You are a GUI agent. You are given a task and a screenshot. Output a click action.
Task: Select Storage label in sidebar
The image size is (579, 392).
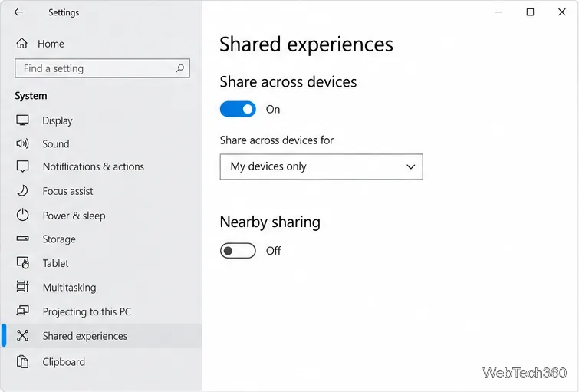(x=59, y=239)
